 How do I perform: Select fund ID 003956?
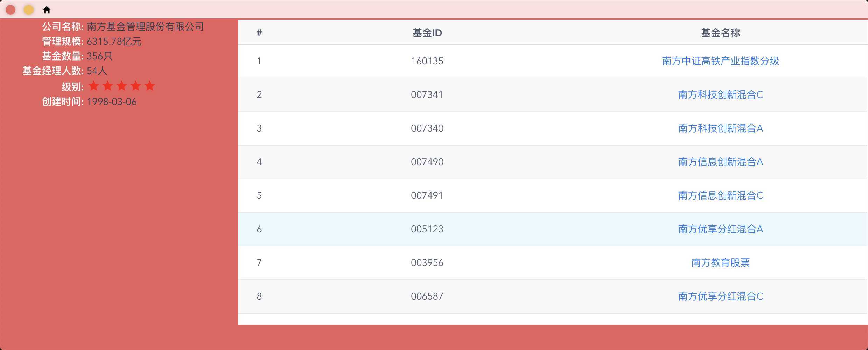click(x=427, y=263)
